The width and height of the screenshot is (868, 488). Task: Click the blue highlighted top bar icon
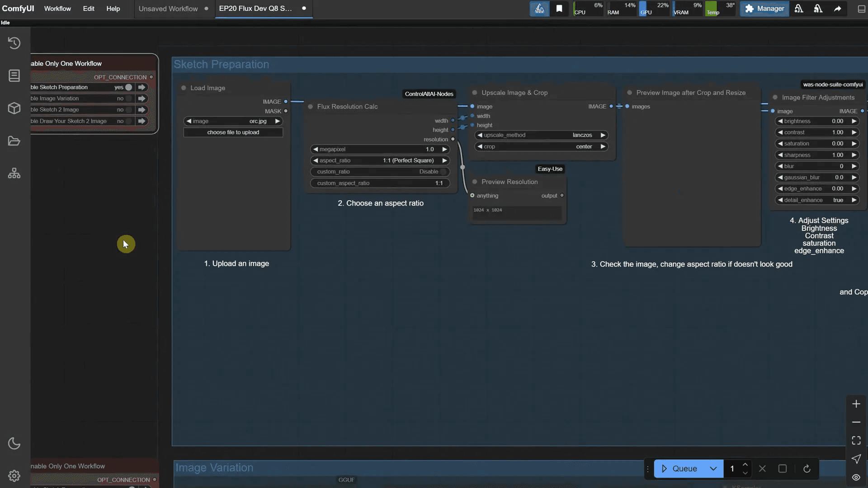(x=540, y=9)
